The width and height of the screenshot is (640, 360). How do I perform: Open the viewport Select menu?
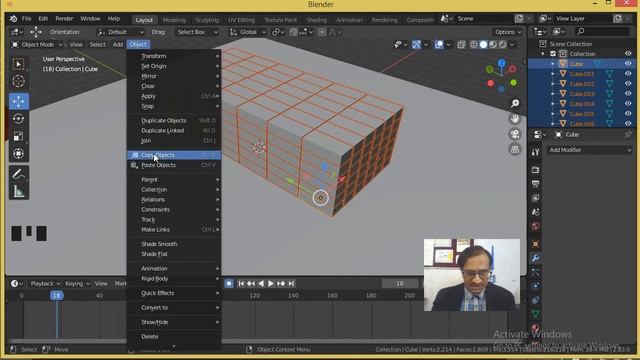click(98, 44)
